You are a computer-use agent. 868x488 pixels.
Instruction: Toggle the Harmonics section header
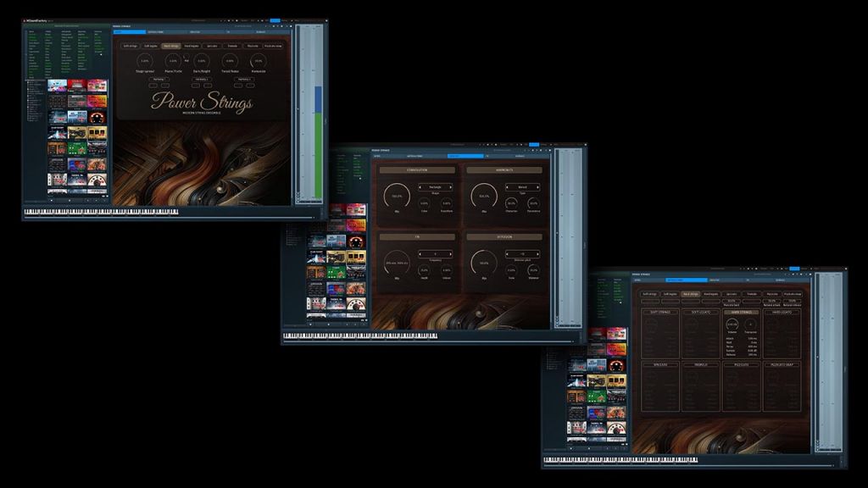pyautogui.click(x=504, y=169)
